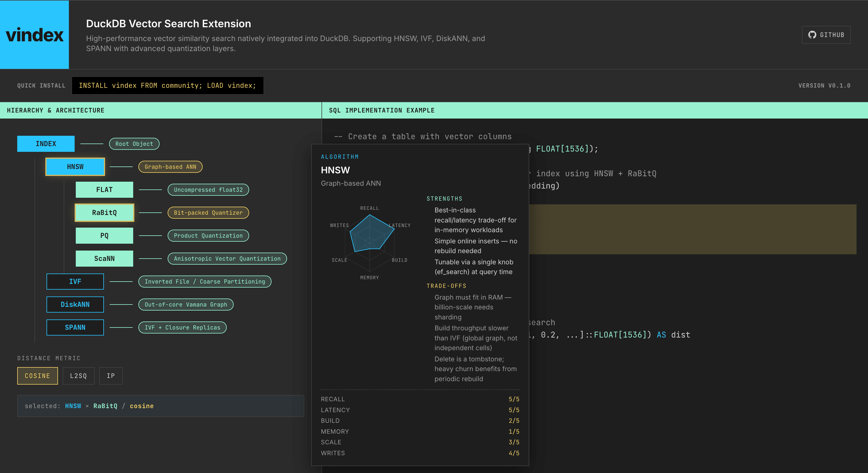The height and width of the screenshot is (473, 868).
Task: Switch to the L2SQ distance metric
Action: coord(79,376)
